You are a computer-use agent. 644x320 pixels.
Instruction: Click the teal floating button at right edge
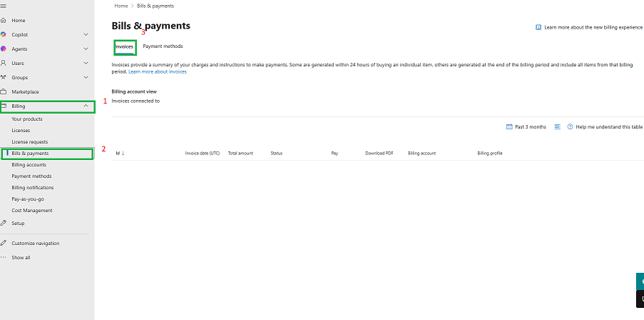[x=640, y=281]
